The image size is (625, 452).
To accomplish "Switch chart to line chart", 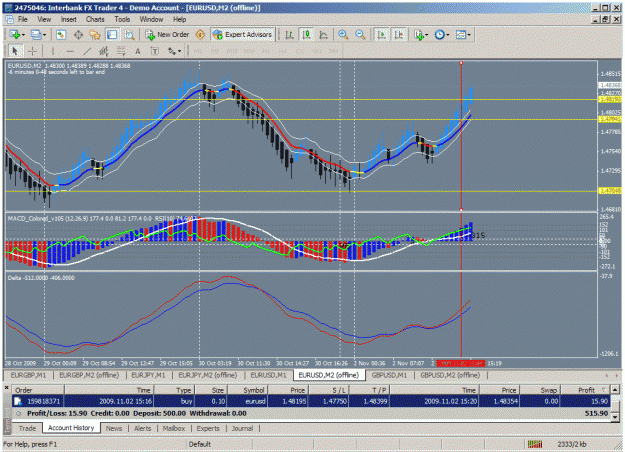I will pos(324,35).
